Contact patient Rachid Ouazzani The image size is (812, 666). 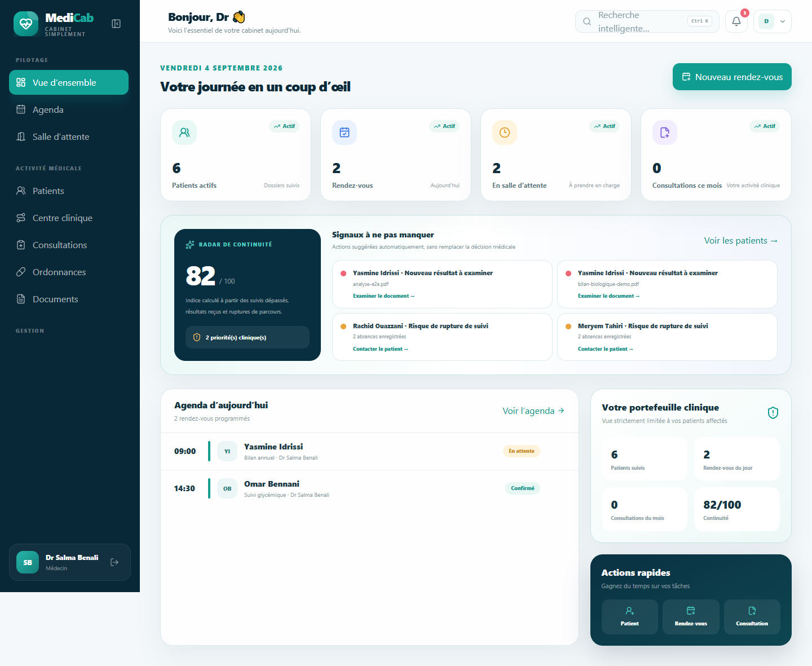[381, 349]
